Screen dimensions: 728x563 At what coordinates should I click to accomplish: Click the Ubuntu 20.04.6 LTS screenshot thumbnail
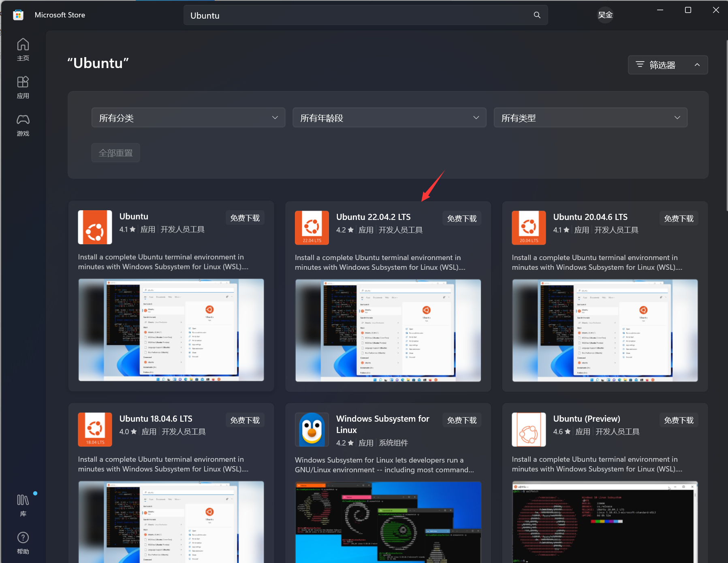pyautogui.click(x=605, y=330)
